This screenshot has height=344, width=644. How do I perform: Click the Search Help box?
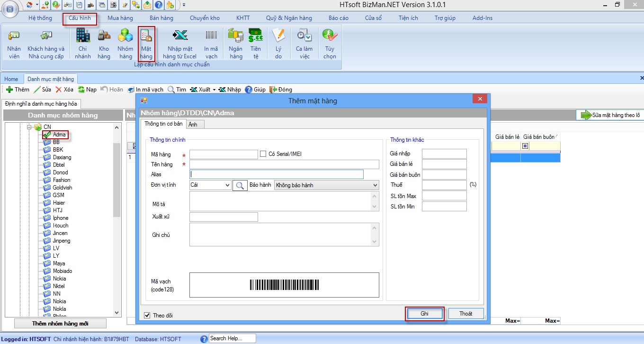coord(232,338)
